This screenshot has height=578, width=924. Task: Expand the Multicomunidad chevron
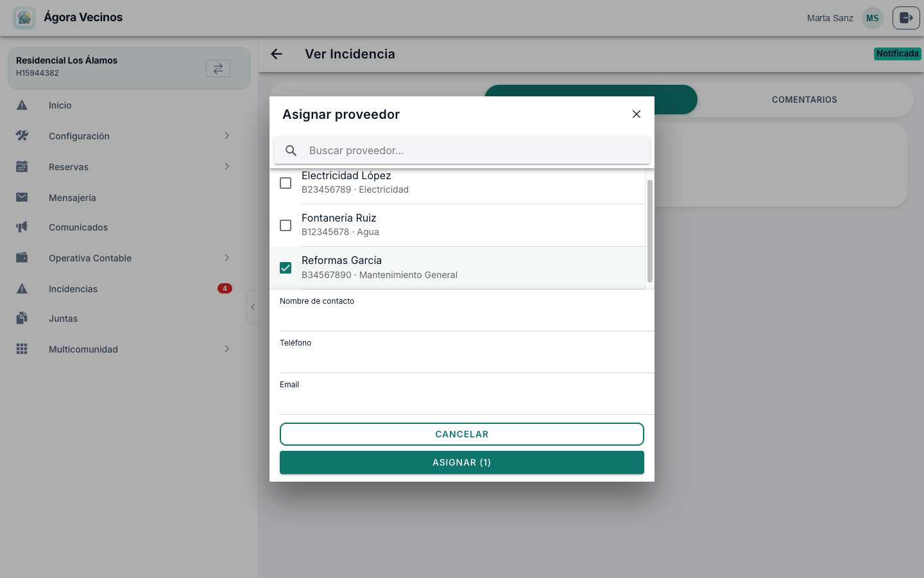[227, 349]
